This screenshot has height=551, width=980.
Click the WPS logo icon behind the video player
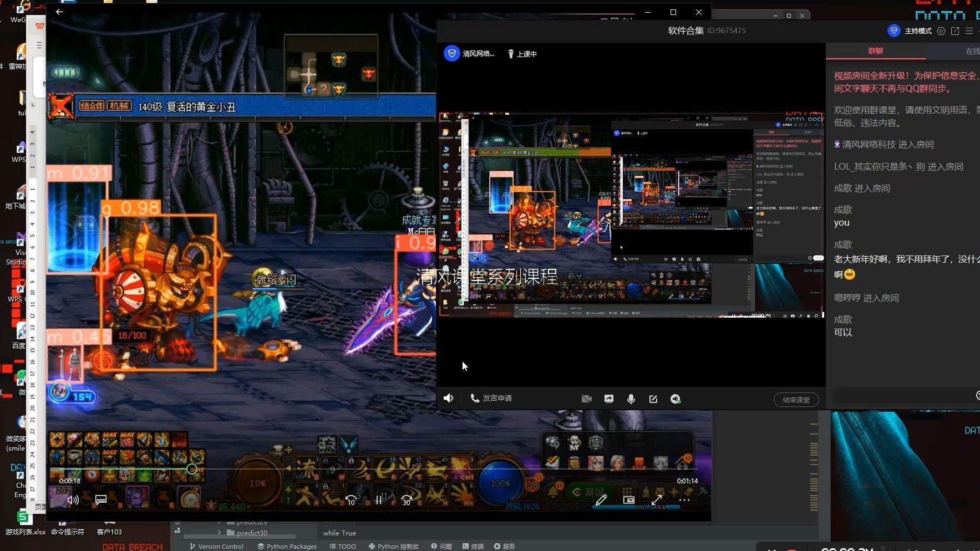(40, 26)
